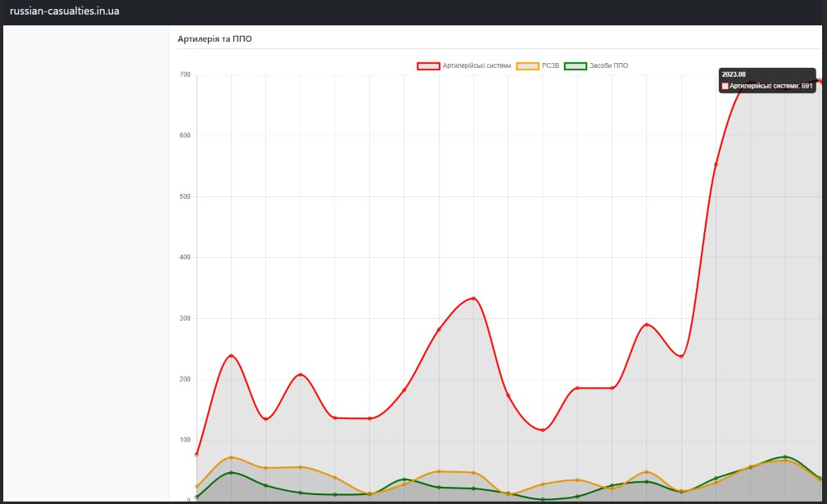The image size is (827, 504).
Task: Click the РСЗВ legend label text
Action: pos(550,65)
